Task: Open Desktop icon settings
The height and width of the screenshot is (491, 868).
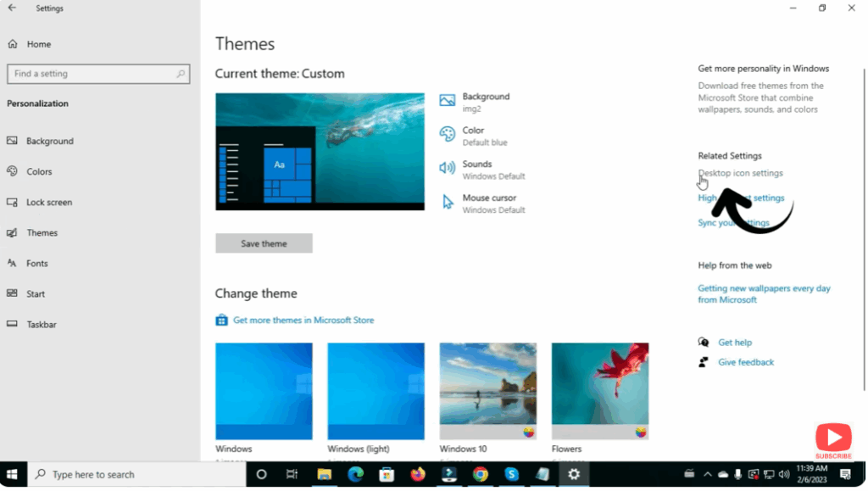Action: (740, 173)
